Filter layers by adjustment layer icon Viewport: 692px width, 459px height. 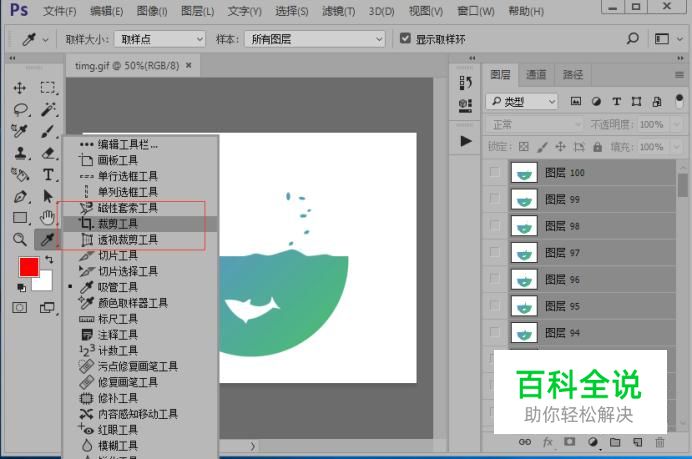point(596,102)
